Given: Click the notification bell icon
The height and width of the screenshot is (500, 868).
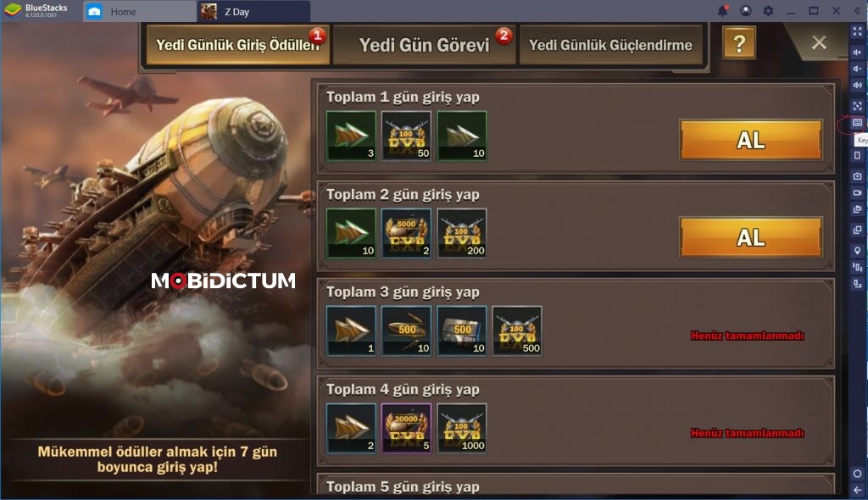Looking at the screenshot, I should pyautogui.click(x=723, y=10).
